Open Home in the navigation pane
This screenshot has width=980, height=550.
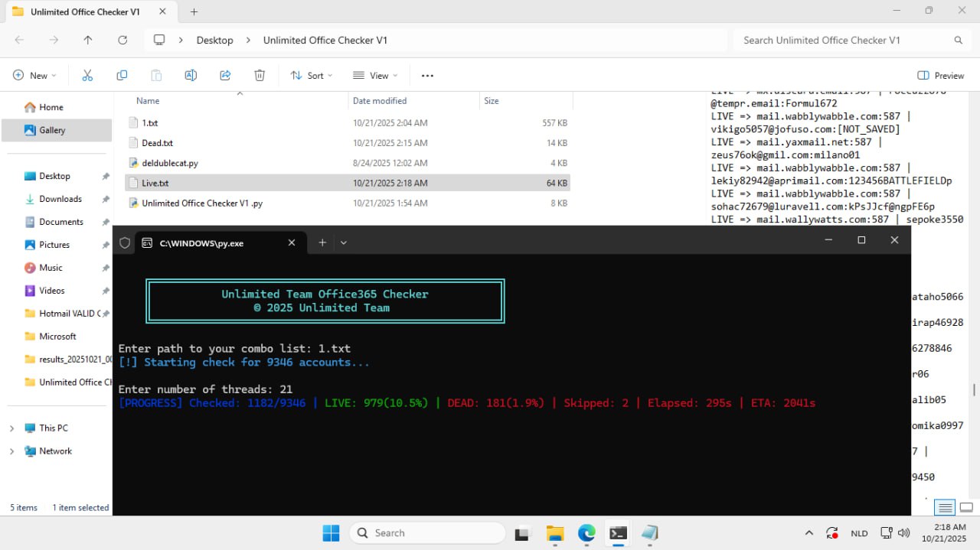pyautogui.click(x=51, y=107)
